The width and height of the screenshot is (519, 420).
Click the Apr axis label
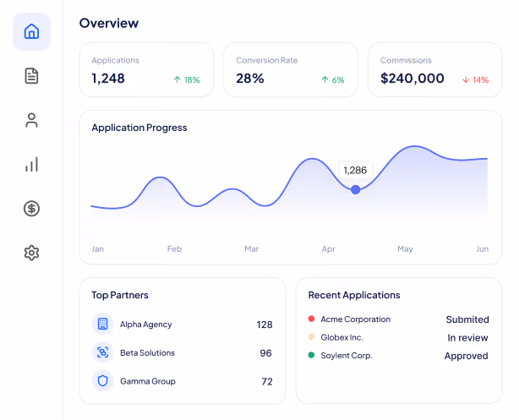pyautogui.click(x=328, y=249)
